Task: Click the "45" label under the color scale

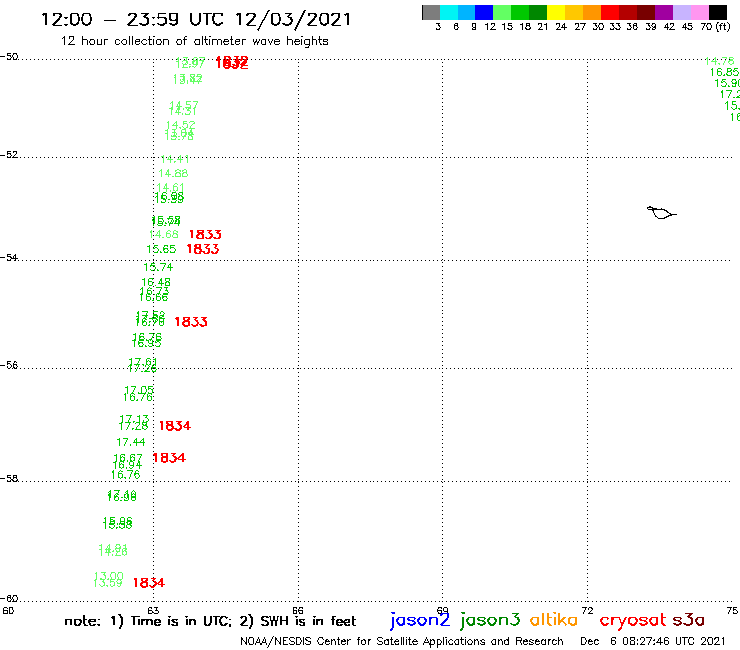Action: pyautogui.click(x=687, y=26)
